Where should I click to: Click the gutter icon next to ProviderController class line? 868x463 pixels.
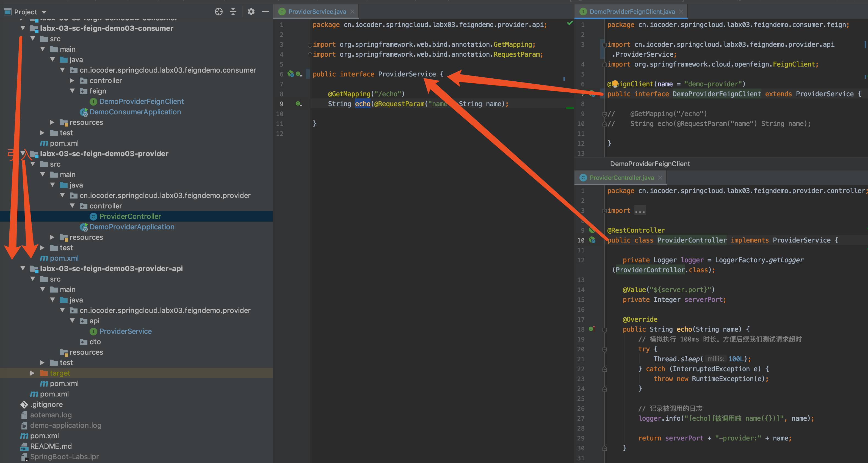point(592,240)
